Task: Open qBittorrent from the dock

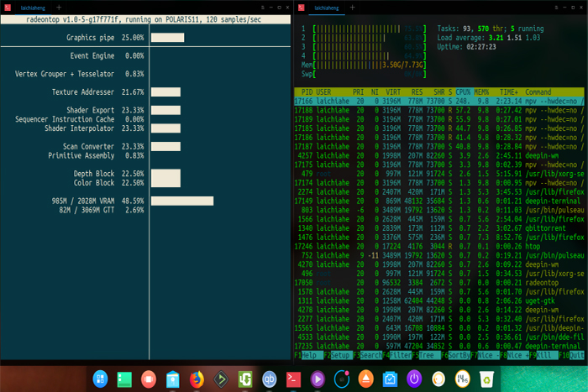Action: pyautogui.click(x=270, y=379)
